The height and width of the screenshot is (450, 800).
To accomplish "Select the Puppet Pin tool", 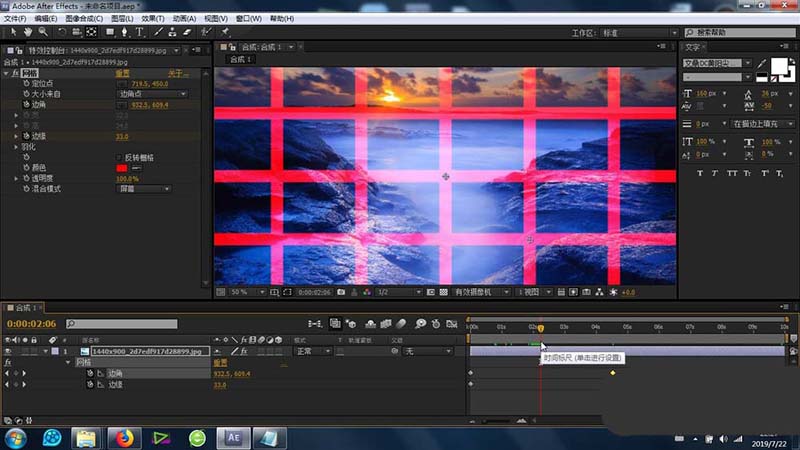I will (225, 32).
